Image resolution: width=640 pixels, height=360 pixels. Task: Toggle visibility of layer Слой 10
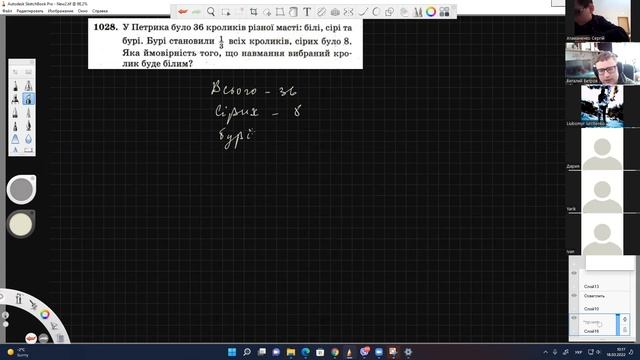[574, 295]
